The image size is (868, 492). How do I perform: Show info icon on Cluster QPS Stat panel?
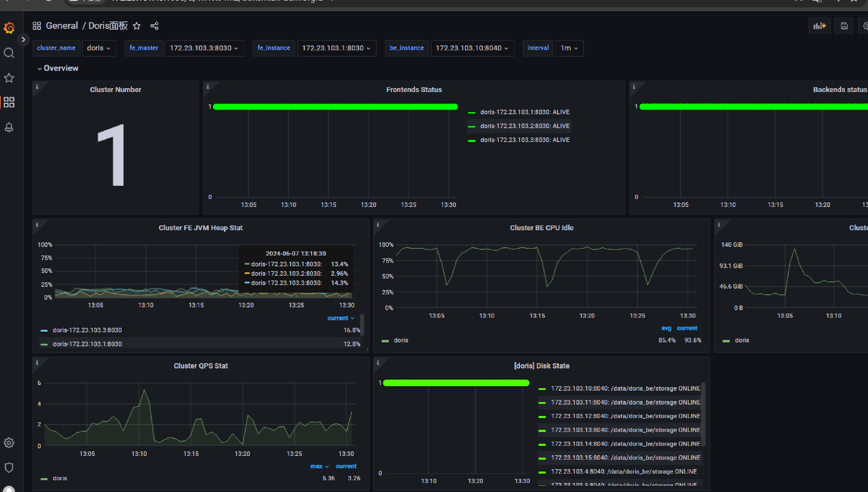(37, 362)
